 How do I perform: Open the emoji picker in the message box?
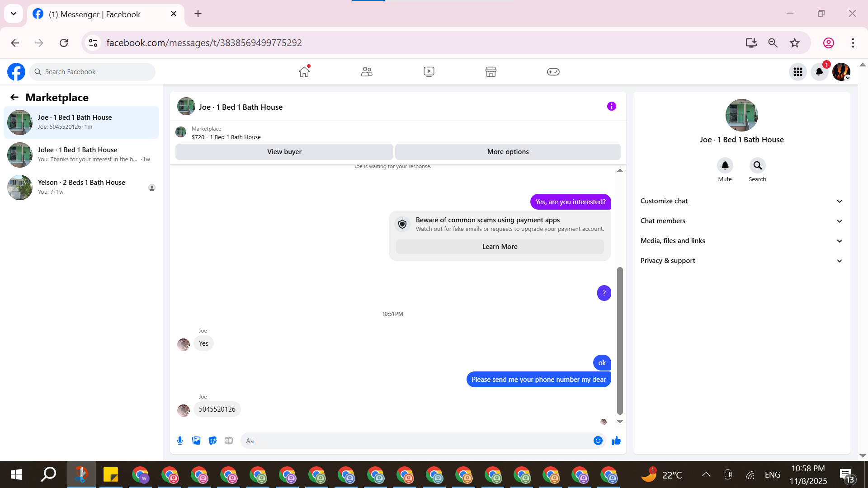[598, 441]
